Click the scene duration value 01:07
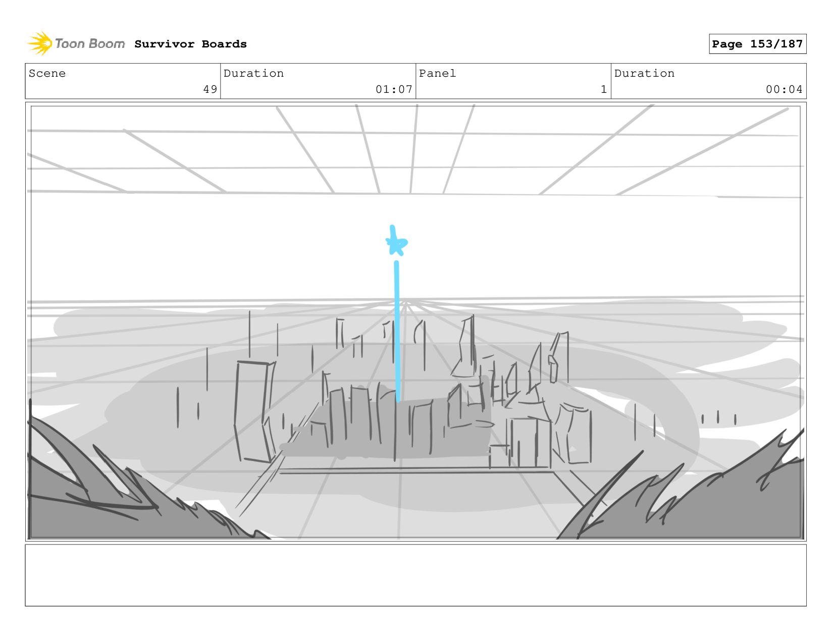Viewport: 832px width, 644px height. (x=394, y=89)
